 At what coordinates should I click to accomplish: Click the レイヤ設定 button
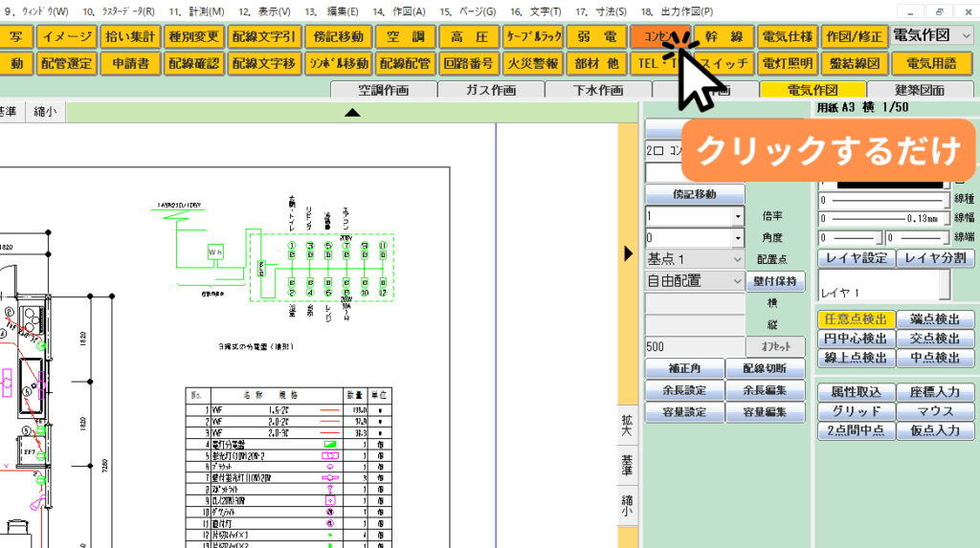(x=856, y=258)
